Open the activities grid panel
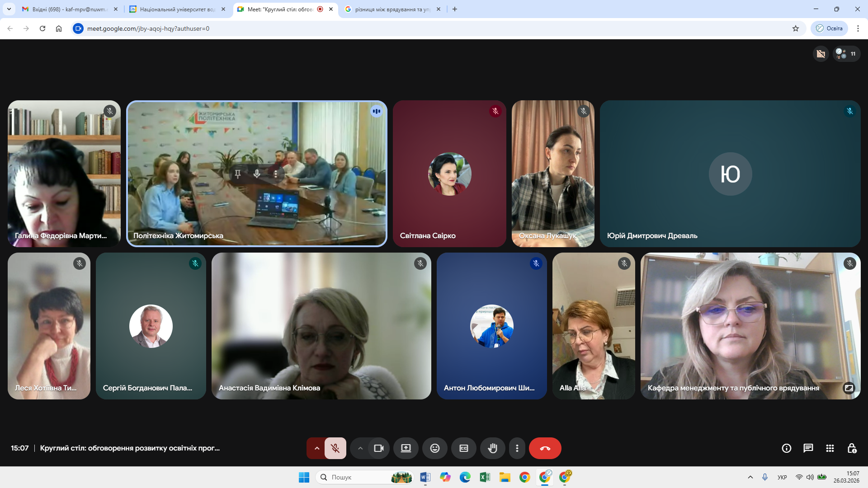This screenshot has width=868, height=488. pyautogui.click(x=830, y=448)
